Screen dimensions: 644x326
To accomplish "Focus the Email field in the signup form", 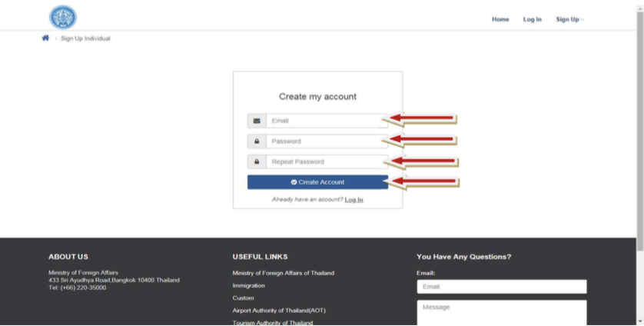I will (x=326, y=121).
